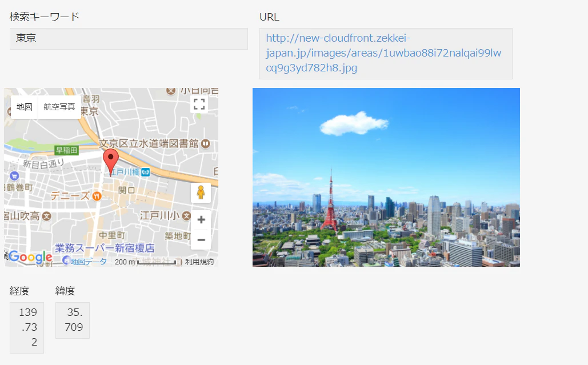The width and height of the screenshot is (588, 365).
Task: Open the zekkei-japan image URL link
Action: click(383, 53)
